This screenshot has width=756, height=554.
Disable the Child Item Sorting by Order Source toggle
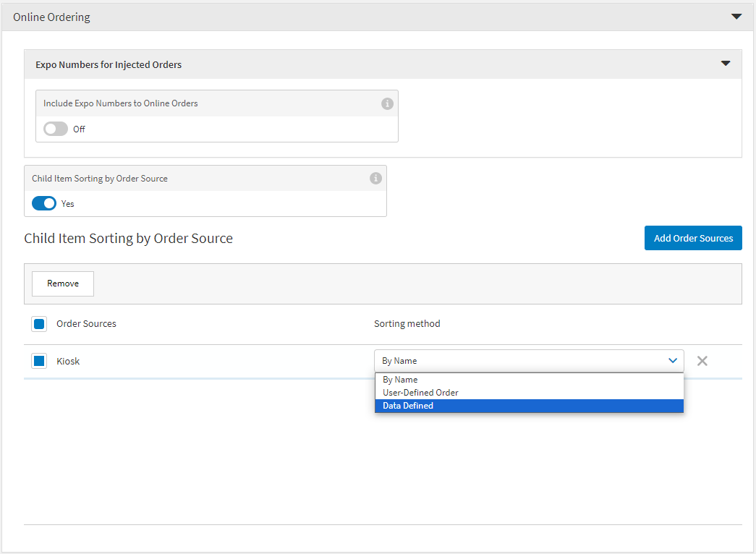(x=43, y=203)
